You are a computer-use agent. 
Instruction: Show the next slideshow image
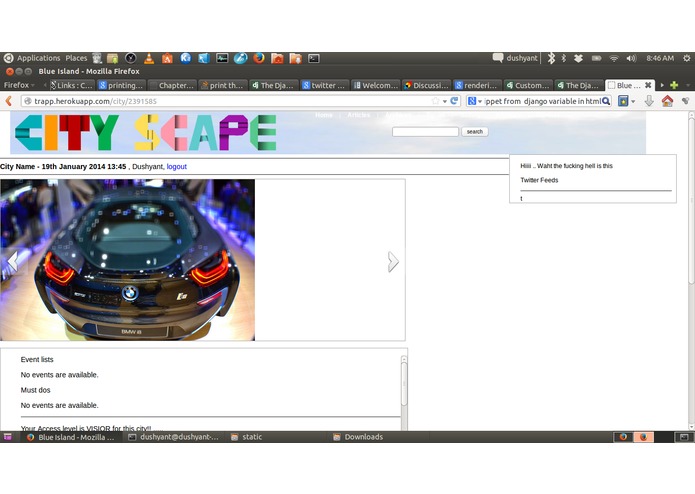coord(393,261)
